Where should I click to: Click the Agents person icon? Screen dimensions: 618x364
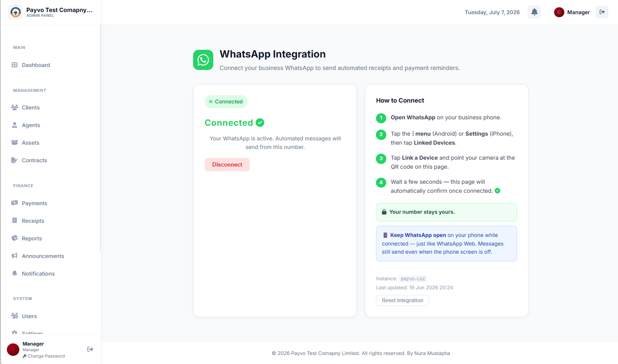tap(15, 125)
